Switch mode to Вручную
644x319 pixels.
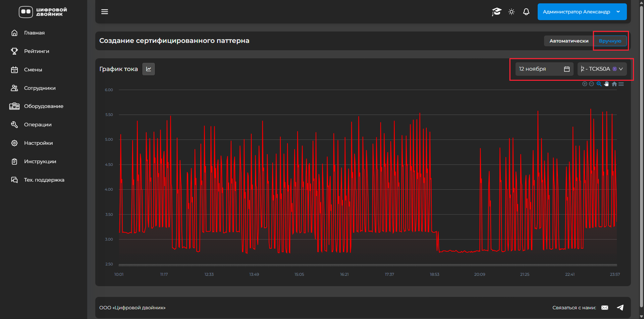pos(610,41)
